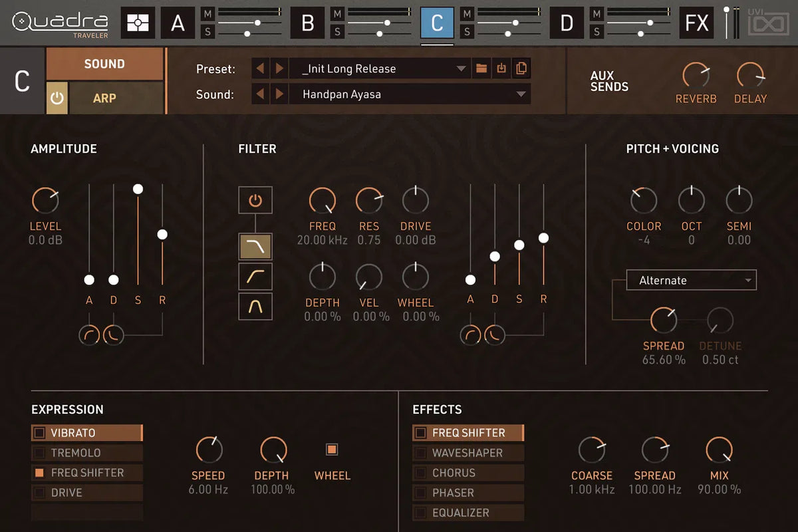Expand the Sound selection dropdown
Viewport: 798px width, 532px height.
[x=521, y=94]
